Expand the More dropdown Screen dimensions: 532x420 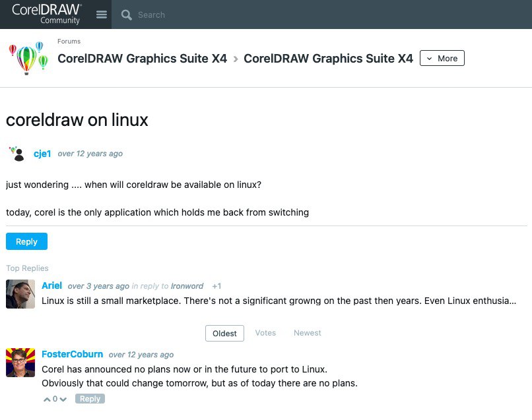[442, 58]
